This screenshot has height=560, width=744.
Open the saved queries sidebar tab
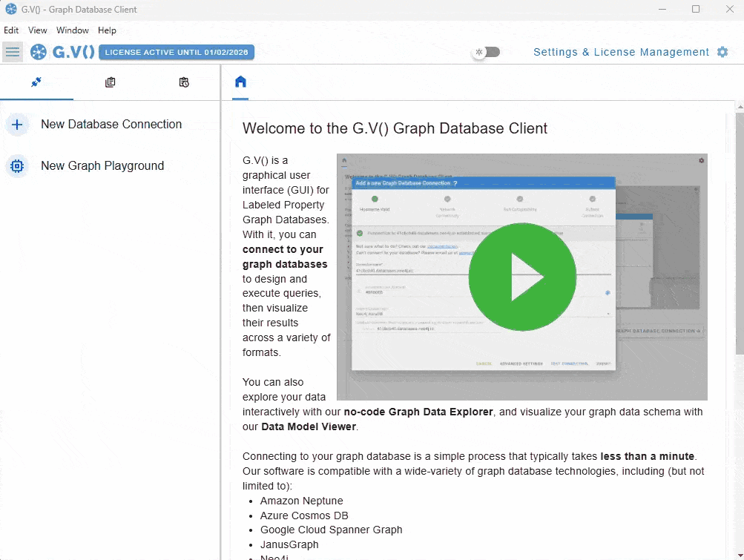click(110, 82)
